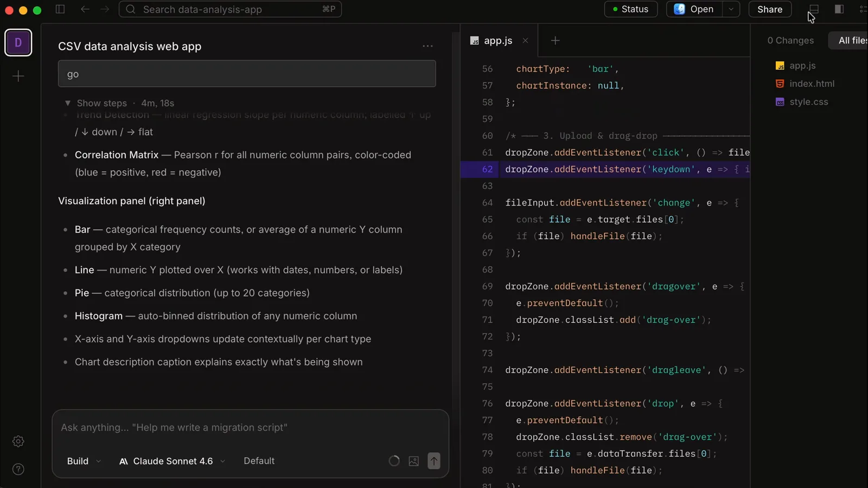This screenshot has height=488, width=868.
Task: Click the CSV data analysis web app title
Action: pos(130,47)
